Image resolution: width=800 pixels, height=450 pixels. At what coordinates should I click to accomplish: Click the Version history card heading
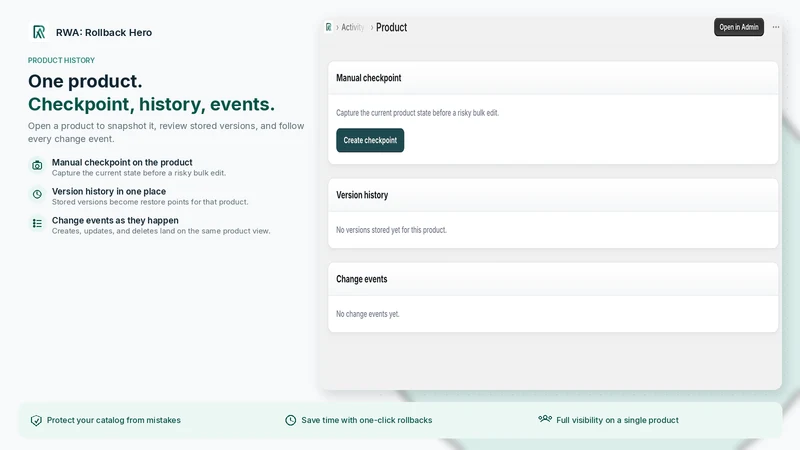pyautogui.click(x=362, y=195)
